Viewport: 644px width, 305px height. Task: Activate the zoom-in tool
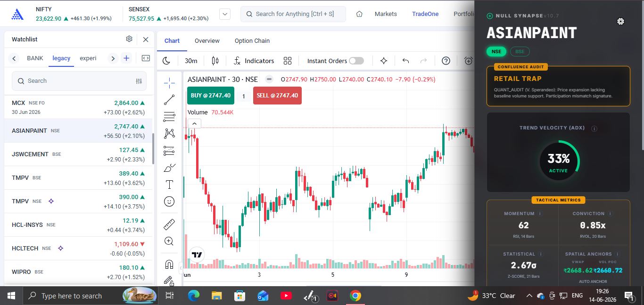[x=169, y=241]
